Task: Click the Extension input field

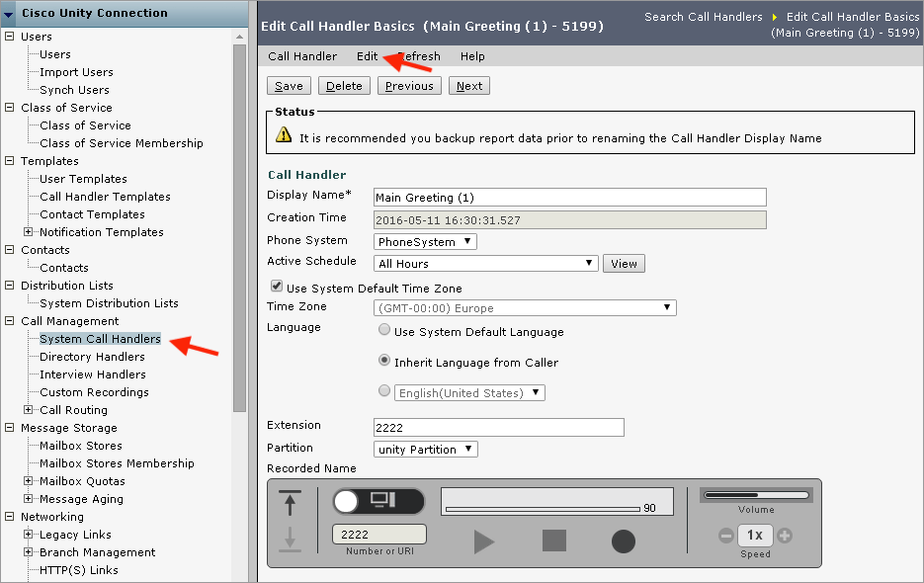Action: click(x=498, y=428)
